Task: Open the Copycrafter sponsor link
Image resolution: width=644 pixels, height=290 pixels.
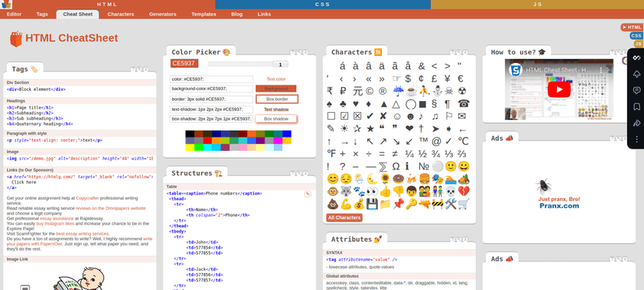Action: (87, 198)
